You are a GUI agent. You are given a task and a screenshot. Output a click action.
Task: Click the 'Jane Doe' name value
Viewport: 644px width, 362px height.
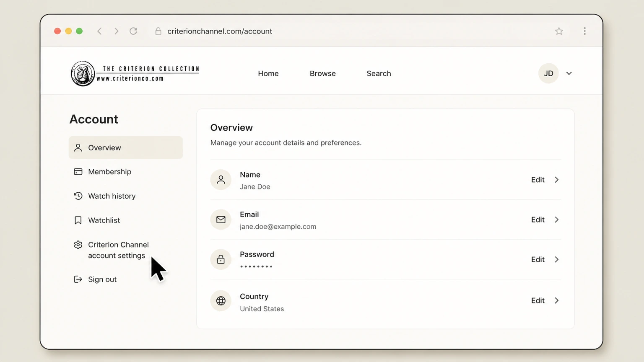click(255, 187)
